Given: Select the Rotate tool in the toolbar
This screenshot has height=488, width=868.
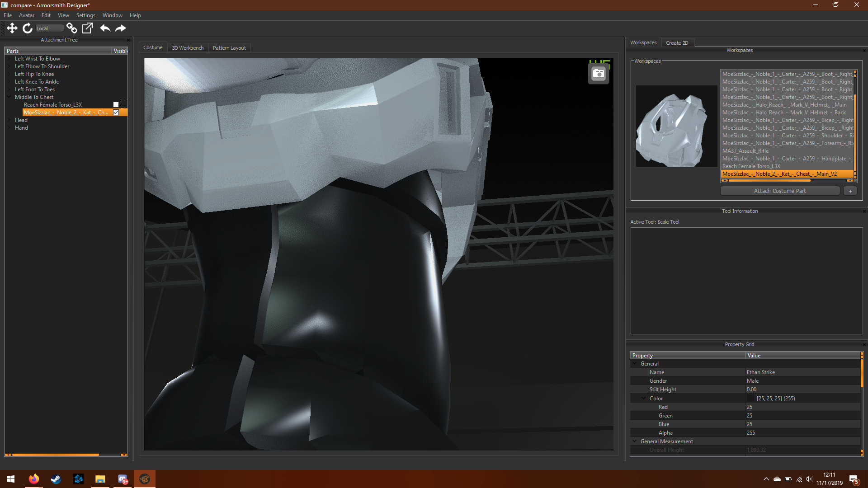Looking at the screenshot, I should [28, 28].
